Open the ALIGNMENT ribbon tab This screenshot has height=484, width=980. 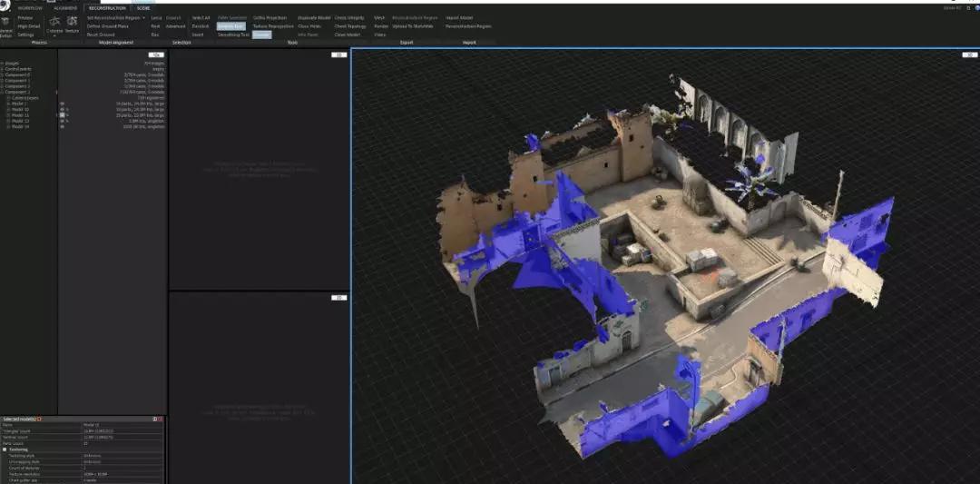point(65,8)
